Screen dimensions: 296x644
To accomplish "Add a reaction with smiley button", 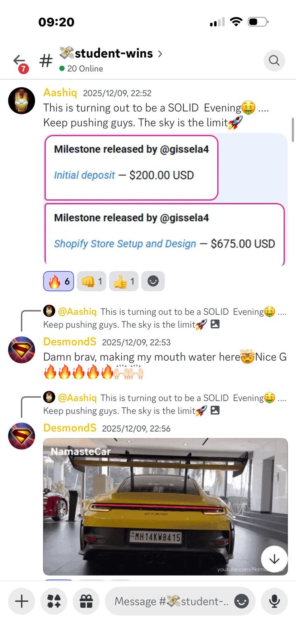I will tap(153, 281).
